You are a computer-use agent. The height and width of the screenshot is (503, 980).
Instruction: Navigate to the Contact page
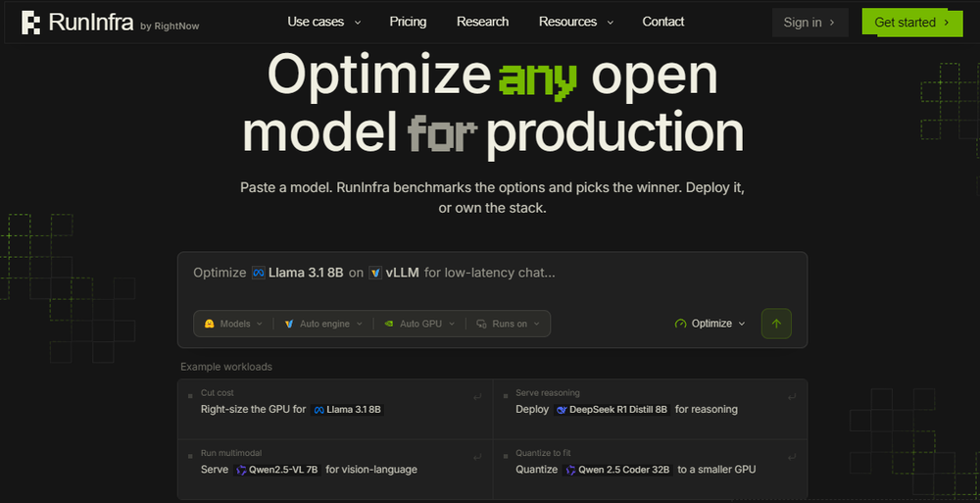click(663, 22)
